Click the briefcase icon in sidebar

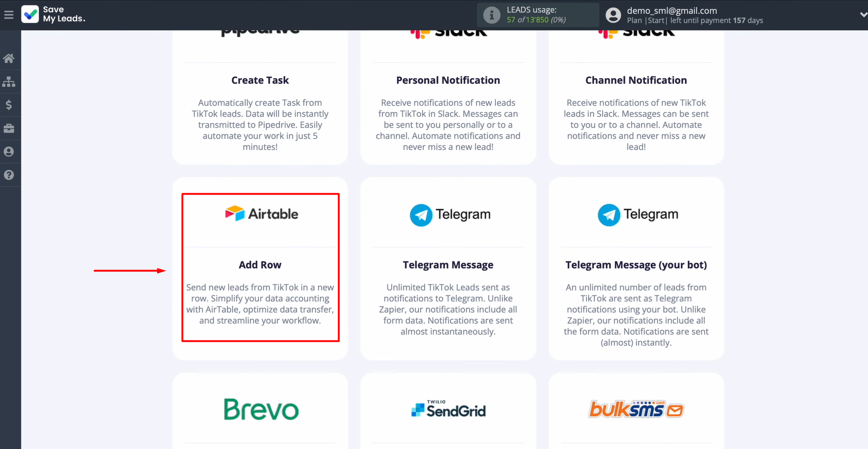(x=9, y=128)
